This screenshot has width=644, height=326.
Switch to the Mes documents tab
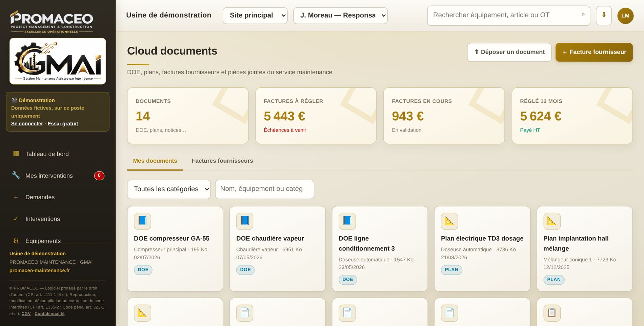pos(155,161)
